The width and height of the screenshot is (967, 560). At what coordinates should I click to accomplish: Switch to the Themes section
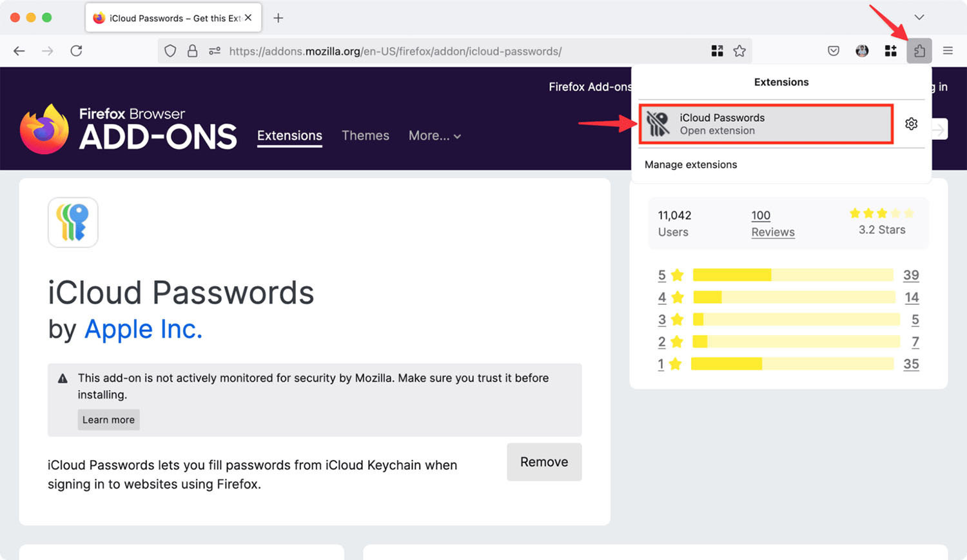[365, 136]
